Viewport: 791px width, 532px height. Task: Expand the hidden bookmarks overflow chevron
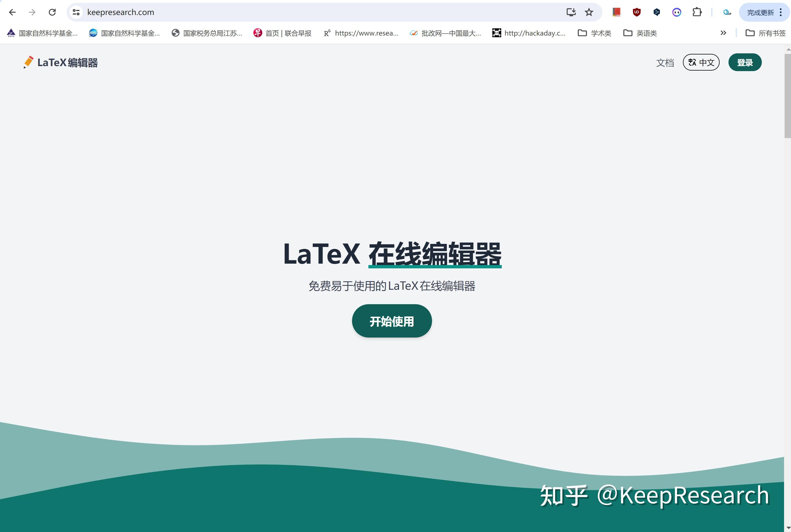pyautogui.click(x=723, y=33)
